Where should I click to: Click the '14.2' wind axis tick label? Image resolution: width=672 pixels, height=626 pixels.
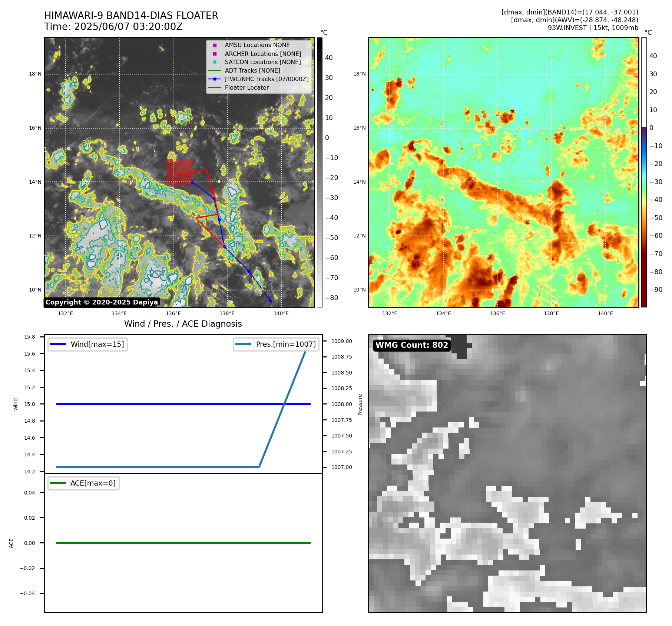coord(30,472)
